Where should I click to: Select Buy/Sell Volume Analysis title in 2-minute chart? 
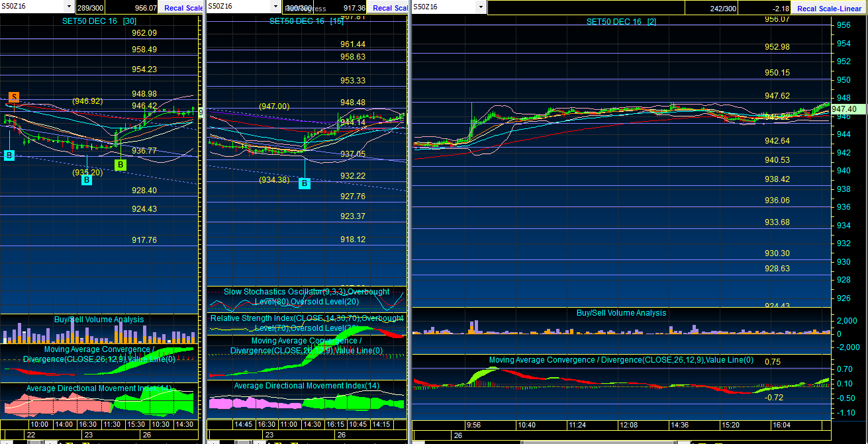point(621,313)
